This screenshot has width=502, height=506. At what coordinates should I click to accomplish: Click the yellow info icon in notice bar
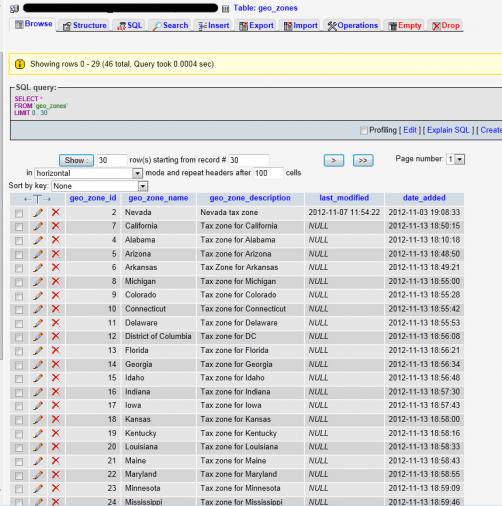pos(20,64)
